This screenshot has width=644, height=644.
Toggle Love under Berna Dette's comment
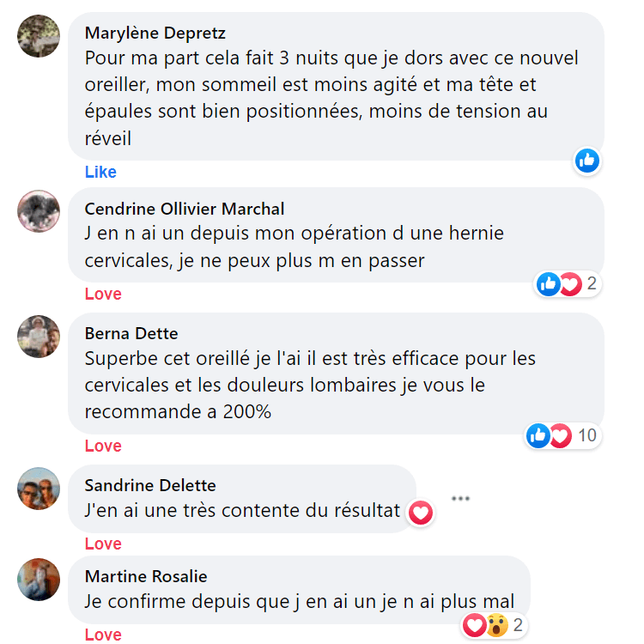(103, 446)
